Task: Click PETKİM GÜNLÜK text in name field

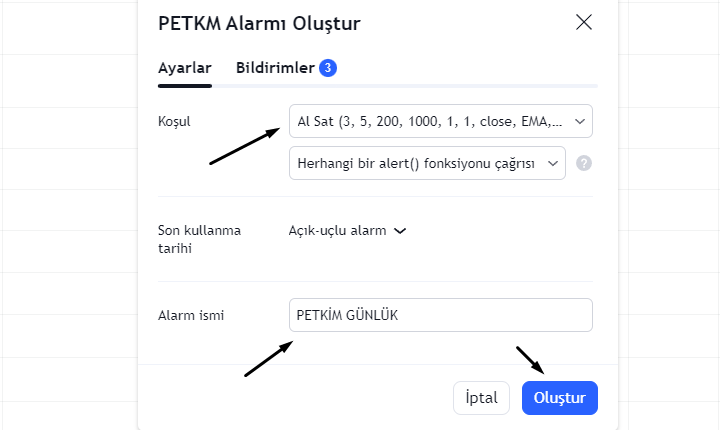Action: click(347, 315)
